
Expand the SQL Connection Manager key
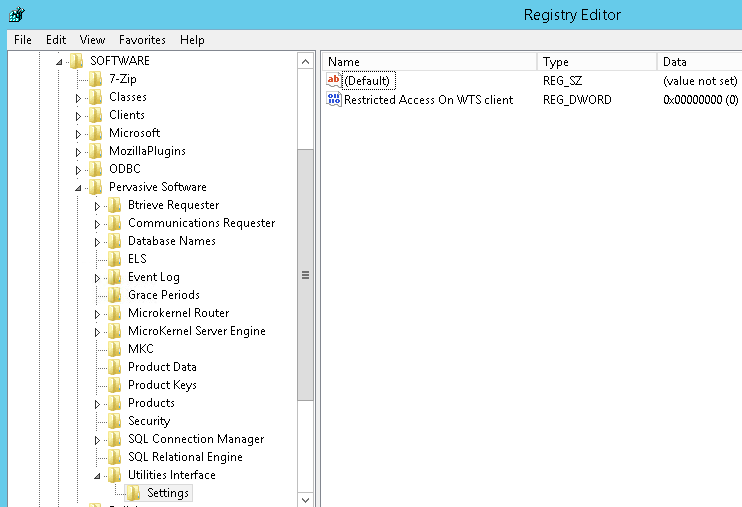(x=97, y=440)
